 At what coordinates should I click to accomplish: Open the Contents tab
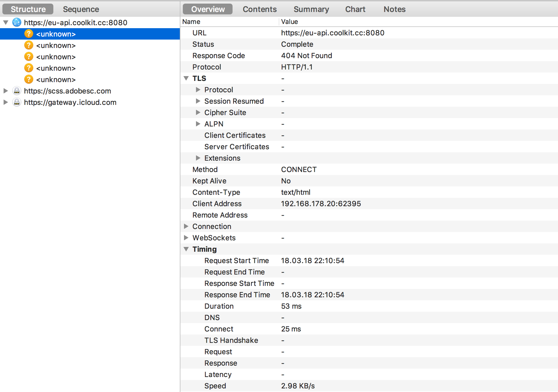tap(260, 9)
